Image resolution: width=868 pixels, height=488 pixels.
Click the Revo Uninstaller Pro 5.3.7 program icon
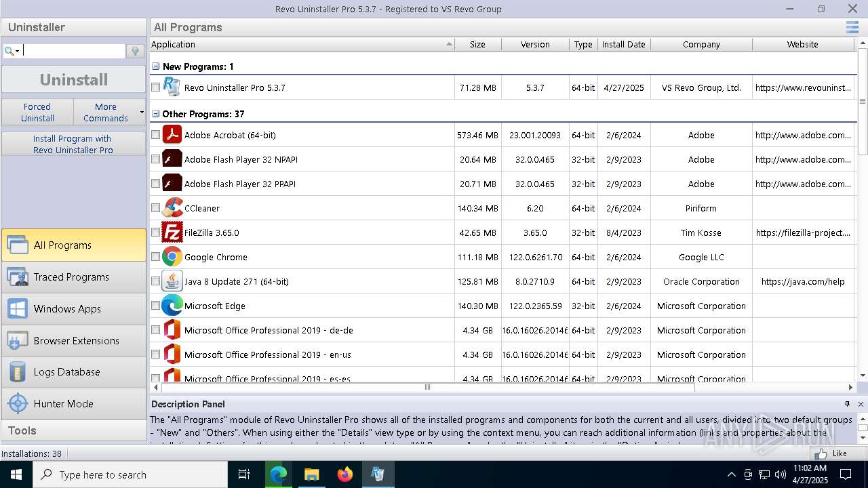pos(172,87)
